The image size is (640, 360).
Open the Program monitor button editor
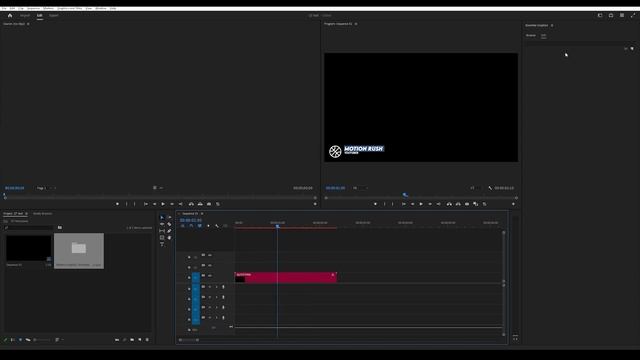coord(513,204)
